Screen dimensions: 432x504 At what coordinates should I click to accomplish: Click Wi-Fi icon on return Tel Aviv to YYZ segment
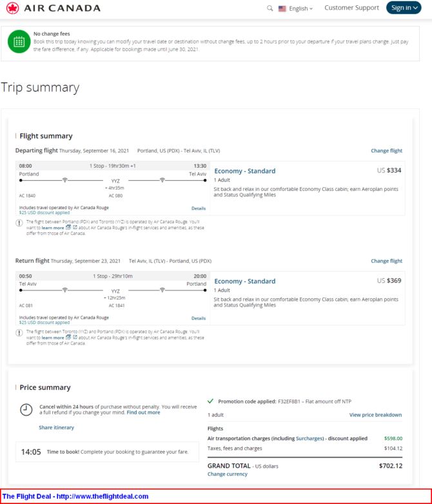click(65, 290)
